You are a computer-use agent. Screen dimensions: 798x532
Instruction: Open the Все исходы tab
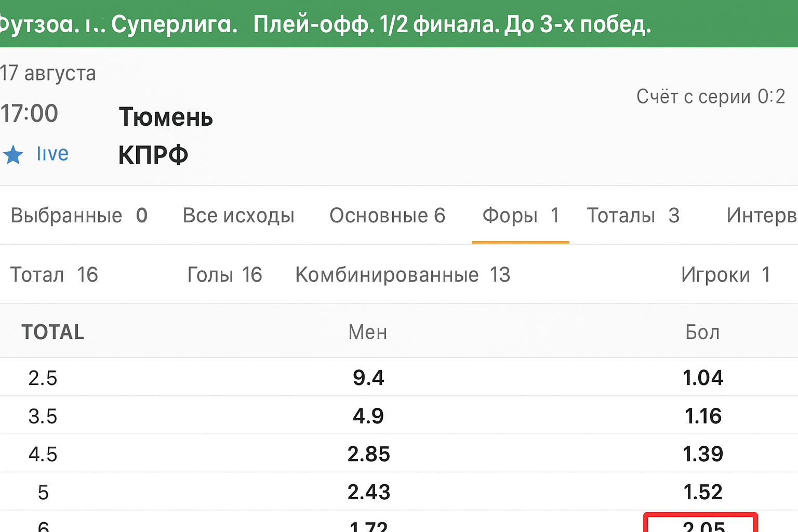coord(238,216)
